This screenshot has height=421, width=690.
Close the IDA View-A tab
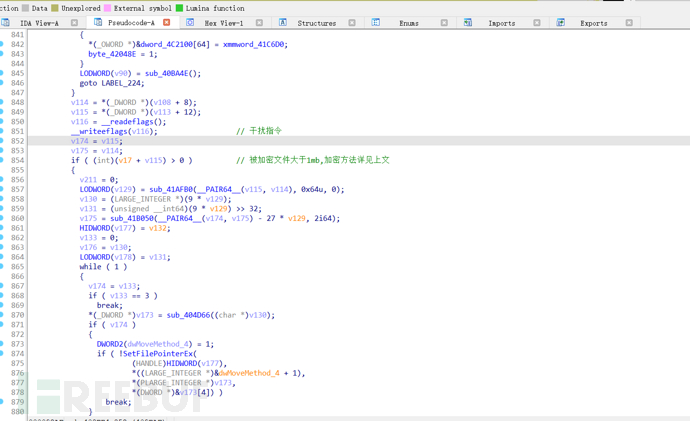pyautogui.click(x=74, y=22)
